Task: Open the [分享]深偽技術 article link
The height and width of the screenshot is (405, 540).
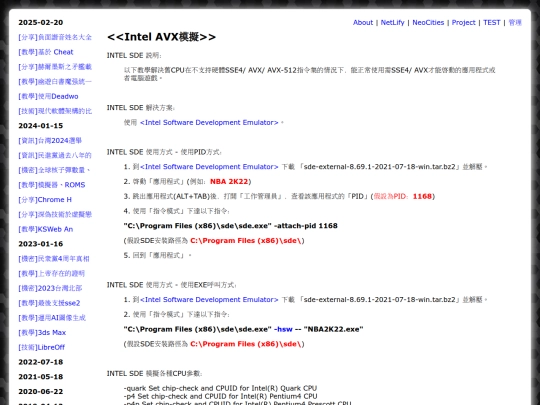Action: pyautogui.click(x=55, y=215)
